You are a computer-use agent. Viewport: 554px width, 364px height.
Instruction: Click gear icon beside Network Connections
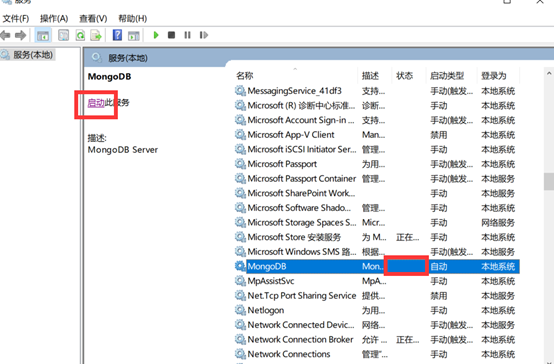240,354
